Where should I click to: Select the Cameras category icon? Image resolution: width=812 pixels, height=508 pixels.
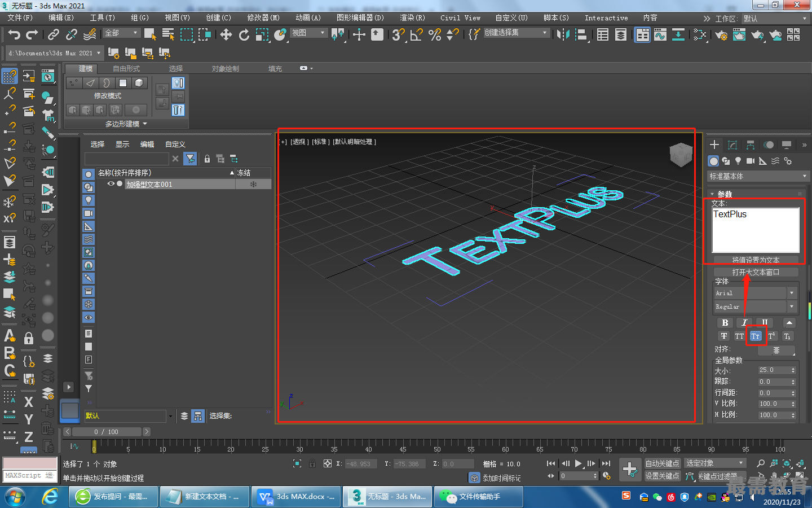(x=751, y=161)
